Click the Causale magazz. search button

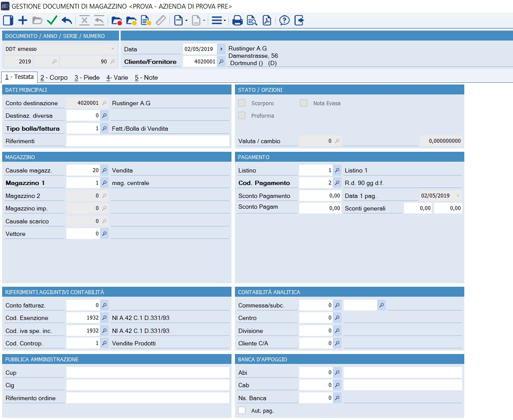[x=104, y=170]
